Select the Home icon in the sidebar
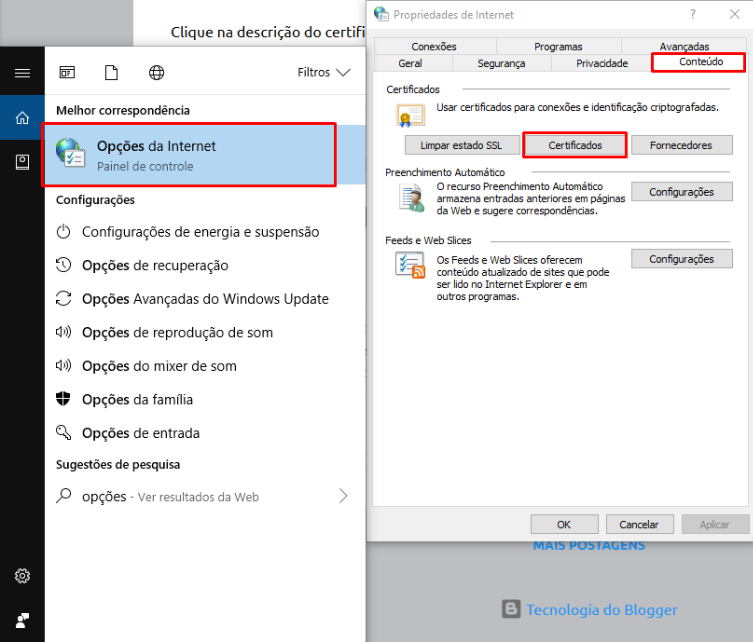The width and height of the screenshot is (753, 642). pos(22,118)
